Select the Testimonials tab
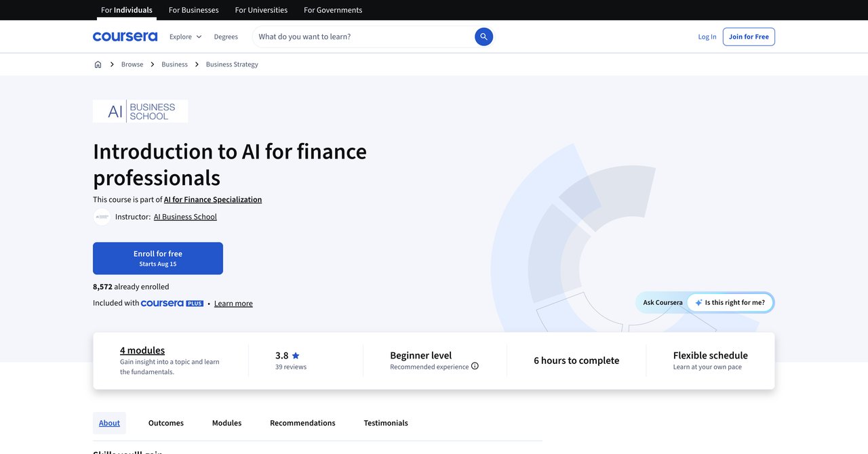868x454 pixels. tap(386, 423)
